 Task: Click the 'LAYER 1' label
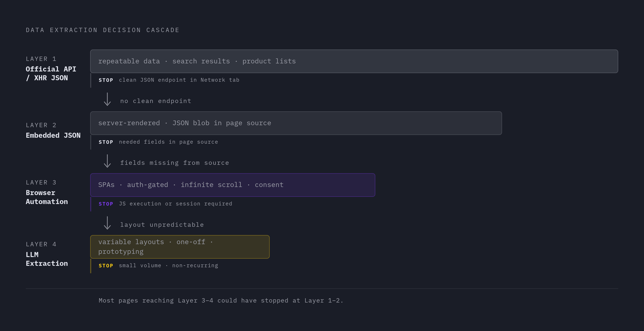(41, 59)
